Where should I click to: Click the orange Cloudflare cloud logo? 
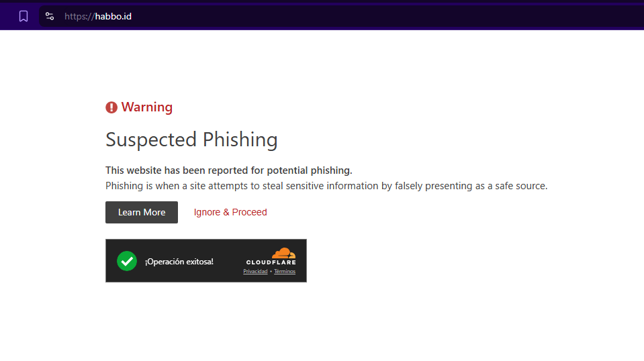pyautogui.click(x=283, y=253)
